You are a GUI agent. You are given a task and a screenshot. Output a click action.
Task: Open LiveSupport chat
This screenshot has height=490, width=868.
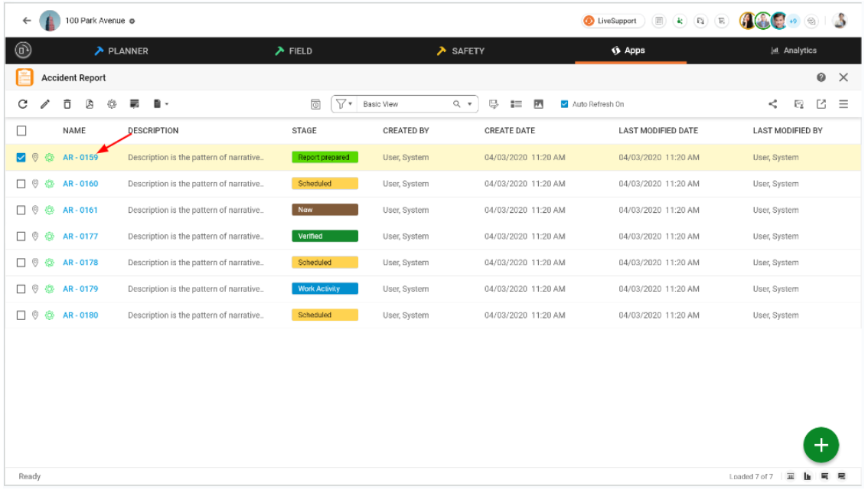[613, 21]
